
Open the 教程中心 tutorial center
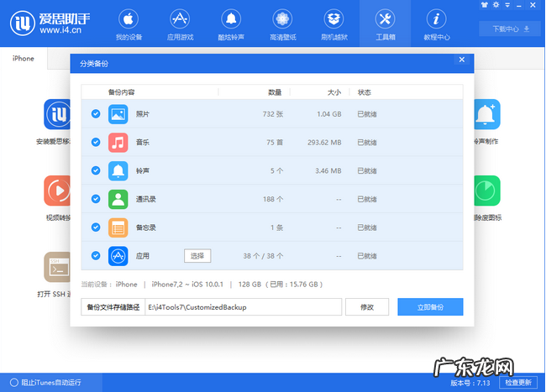click(x=437, y=25)
